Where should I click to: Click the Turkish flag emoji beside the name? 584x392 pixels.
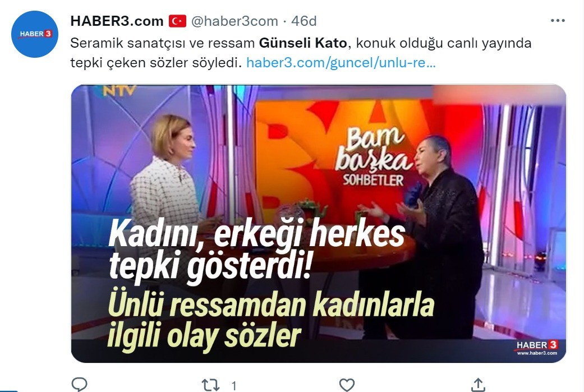177,21
